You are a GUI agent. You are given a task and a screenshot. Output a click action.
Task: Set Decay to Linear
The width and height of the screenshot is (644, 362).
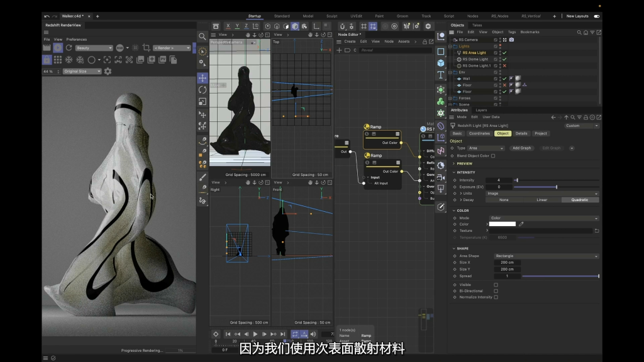point(541,200)
